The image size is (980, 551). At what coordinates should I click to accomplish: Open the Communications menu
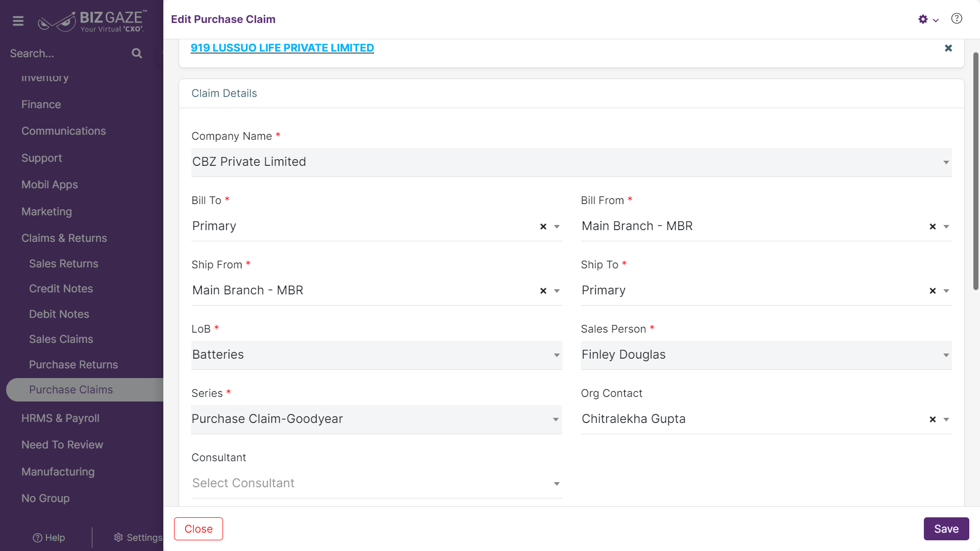(63, 131)
